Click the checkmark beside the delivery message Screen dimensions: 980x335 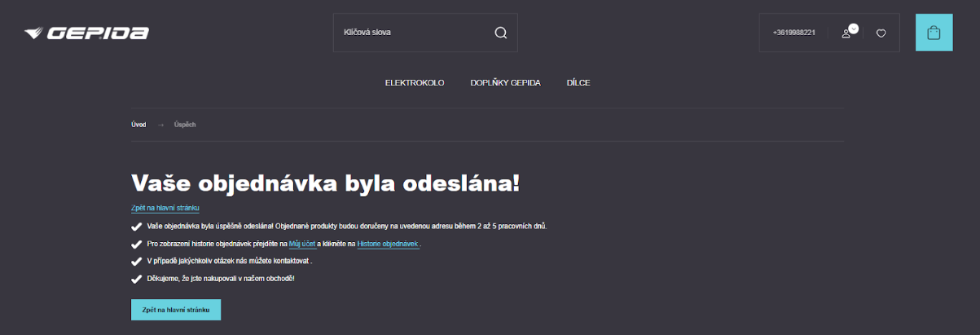(136, 226)
